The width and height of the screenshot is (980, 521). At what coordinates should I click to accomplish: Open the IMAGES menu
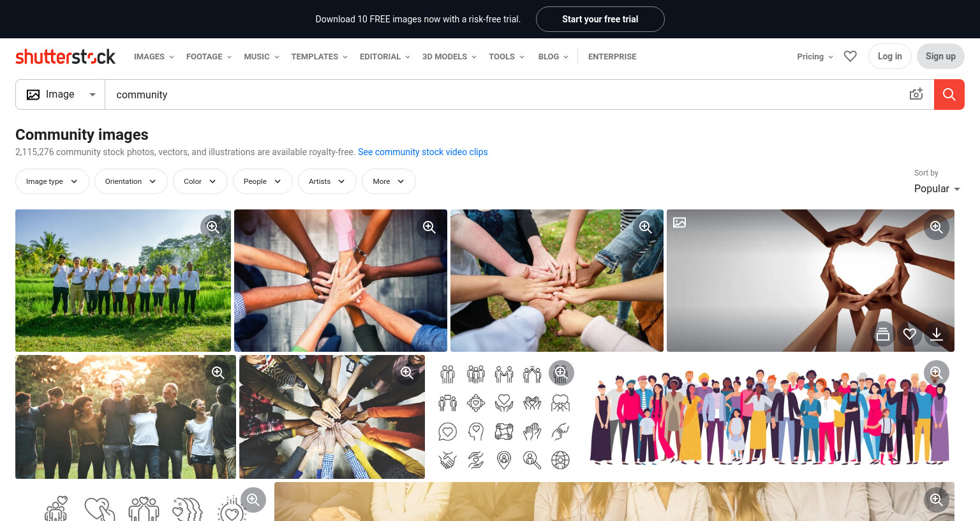coord(154,57)
